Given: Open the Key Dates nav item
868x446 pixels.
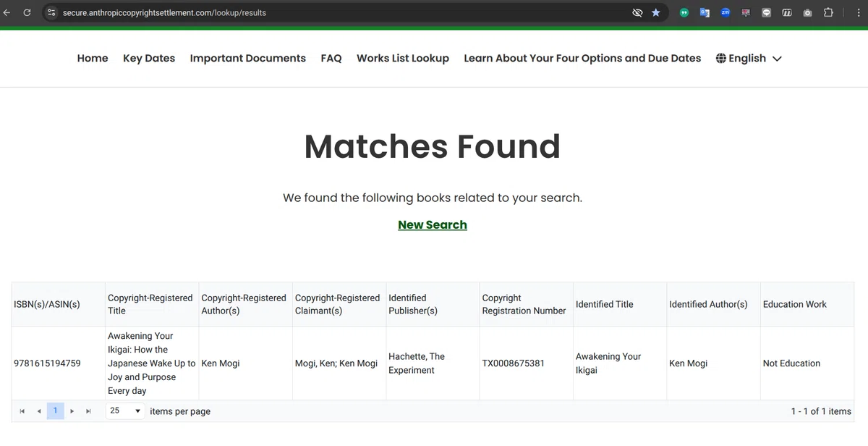Looking at the screenshot, I should [149, 58].
